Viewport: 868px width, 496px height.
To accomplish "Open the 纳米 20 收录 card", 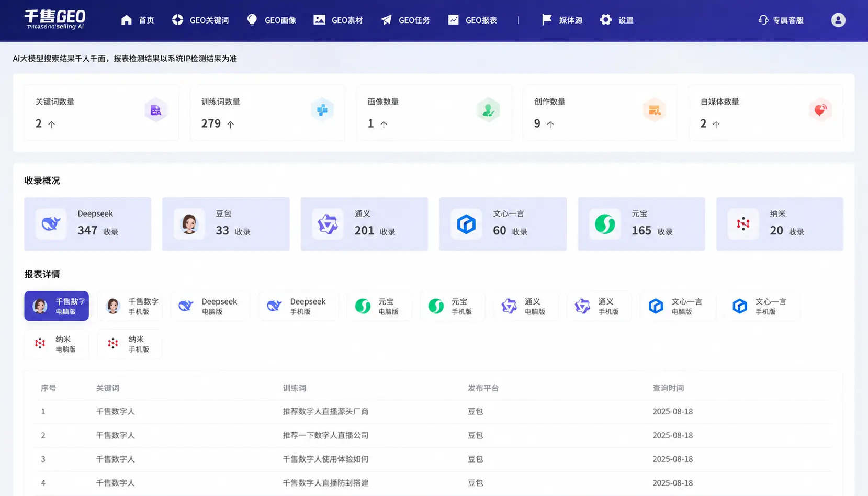I will (x=780, y=224).
